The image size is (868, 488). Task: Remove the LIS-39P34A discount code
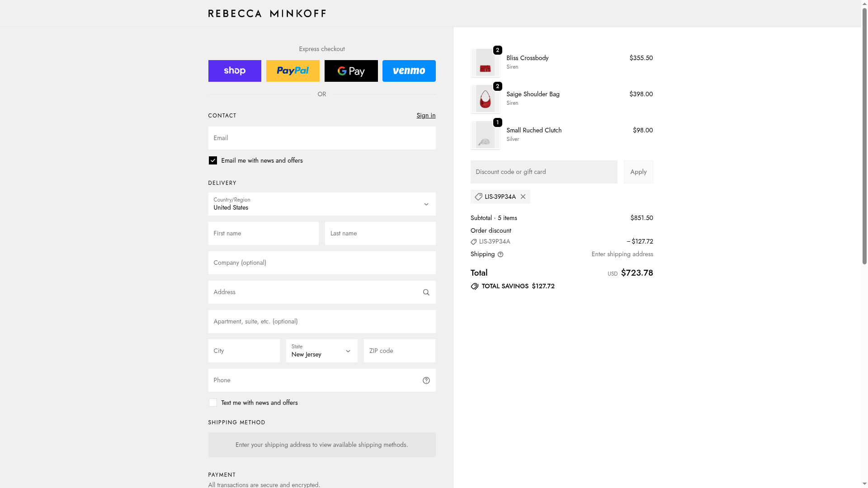(523, 197)
